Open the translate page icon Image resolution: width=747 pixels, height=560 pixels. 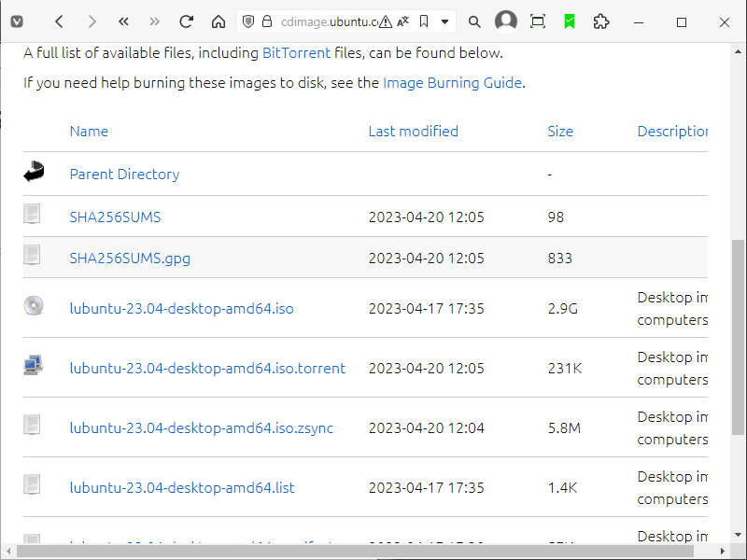click(x=403, y=21)
